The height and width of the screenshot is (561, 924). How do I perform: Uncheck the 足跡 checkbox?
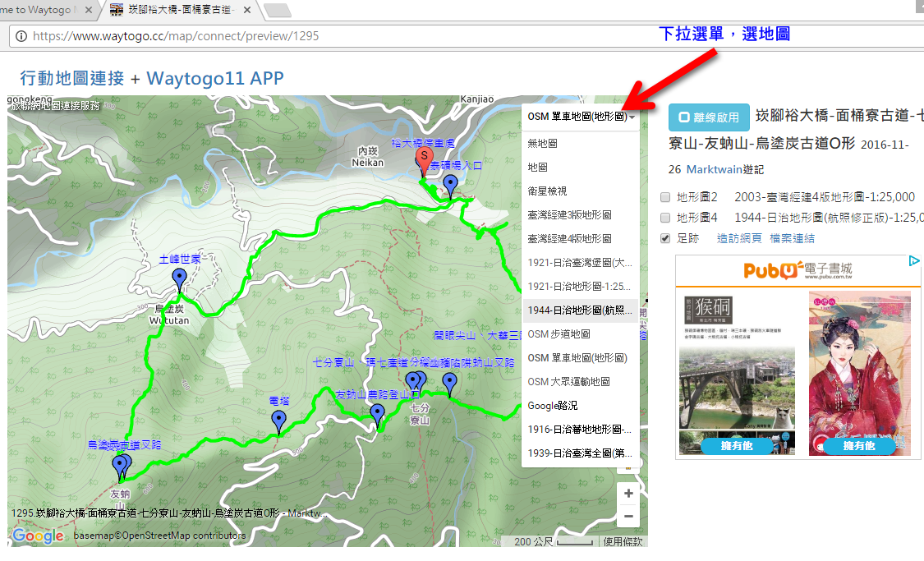665,238
